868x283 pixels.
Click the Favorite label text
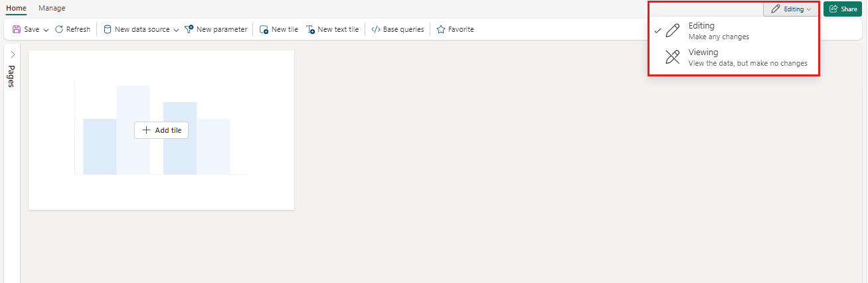[x=461, y=29]
